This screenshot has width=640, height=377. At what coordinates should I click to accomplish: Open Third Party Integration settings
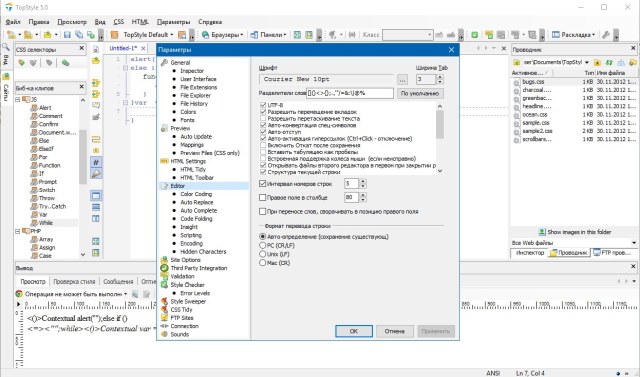click(199, 268)
